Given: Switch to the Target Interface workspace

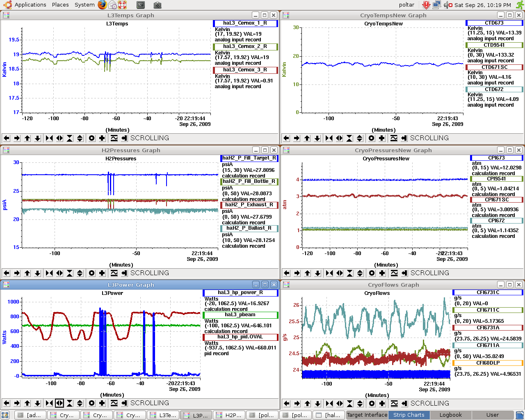Looking at the screenshot, I should (x=367, y=415).
